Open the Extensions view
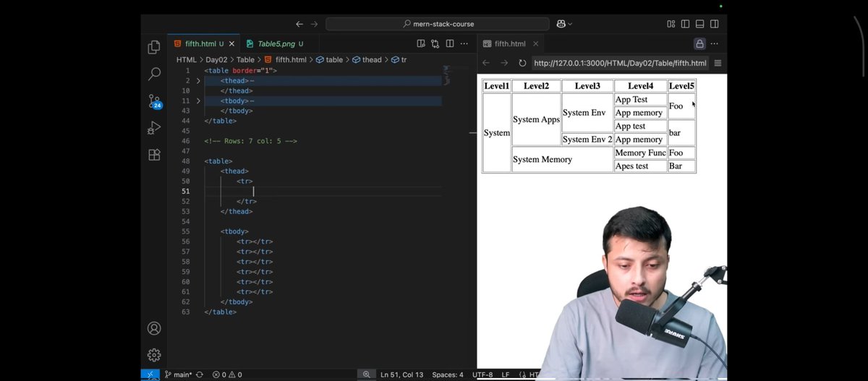 pos(154,155)
